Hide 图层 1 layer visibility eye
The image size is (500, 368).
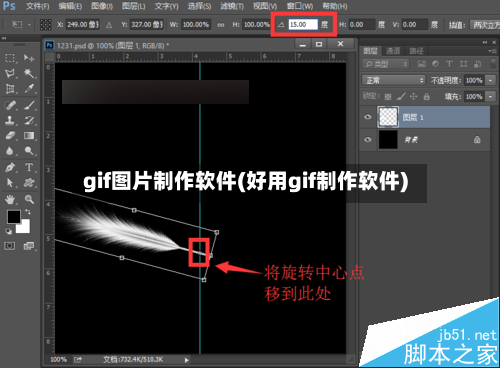368,117
